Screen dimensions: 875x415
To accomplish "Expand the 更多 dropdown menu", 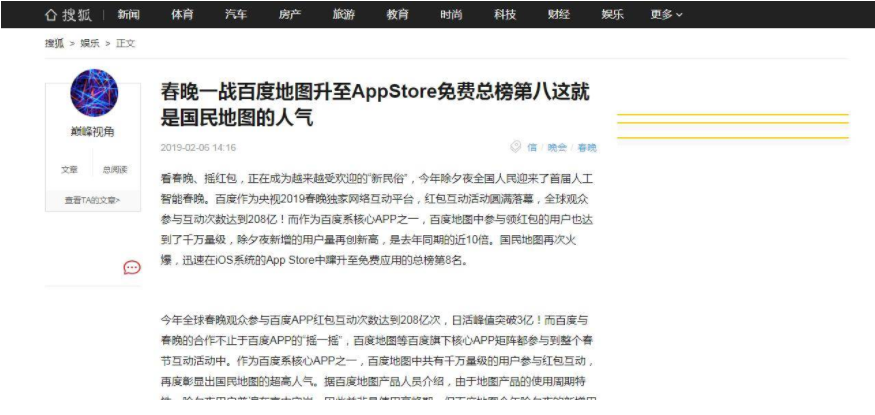I will [x=666, y=15].
